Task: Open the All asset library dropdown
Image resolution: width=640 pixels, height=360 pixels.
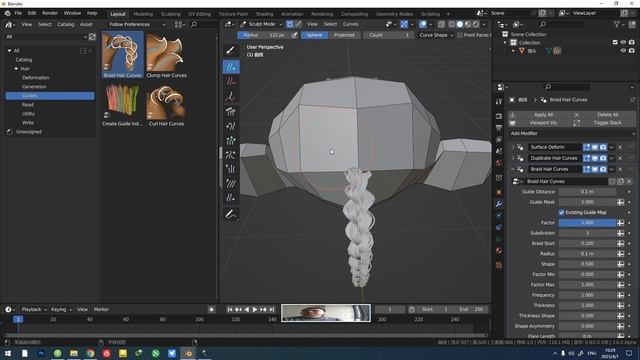Action: [46, 37]
